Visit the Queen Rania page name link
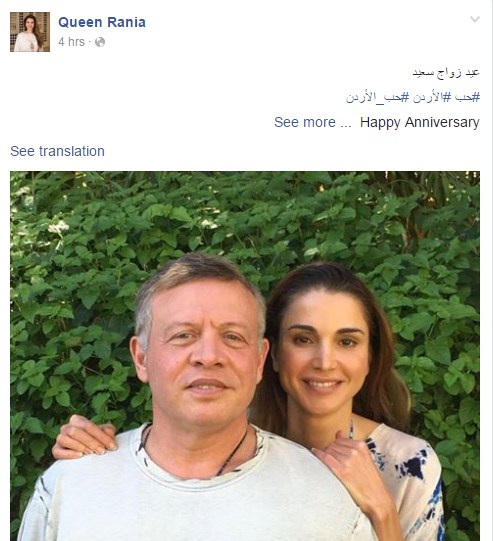Viewport: 493px width, 541px height. point(102,22)
